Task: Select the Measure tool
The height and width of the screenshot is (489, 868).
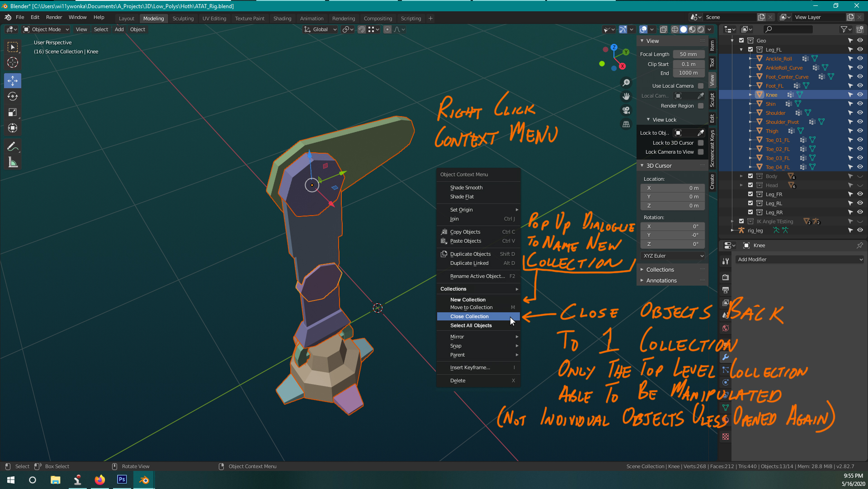Action: (13, 162)
